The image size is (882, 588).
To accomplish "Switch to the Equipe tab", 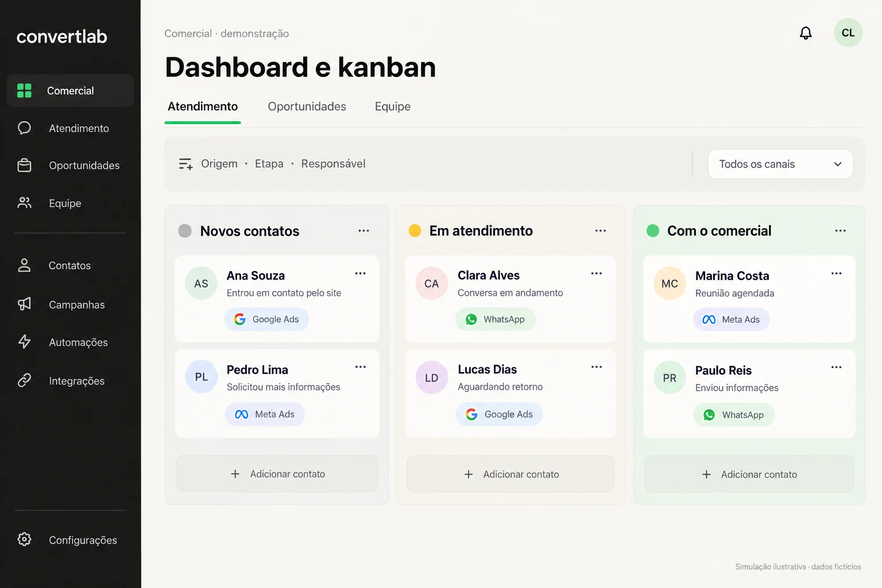I will (x=393, y=107).
